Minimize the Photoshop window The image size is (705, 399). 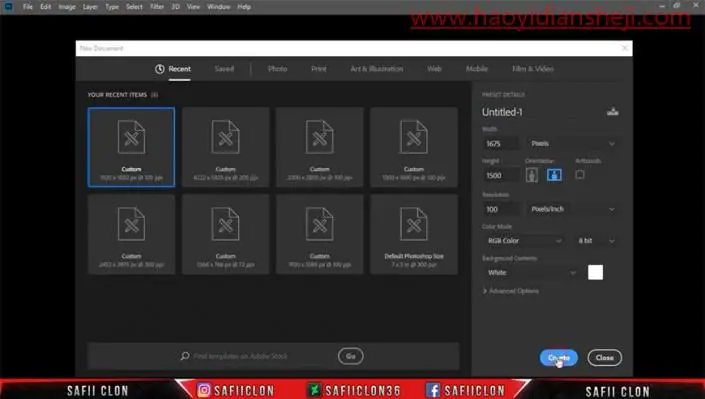pos(662,6)
